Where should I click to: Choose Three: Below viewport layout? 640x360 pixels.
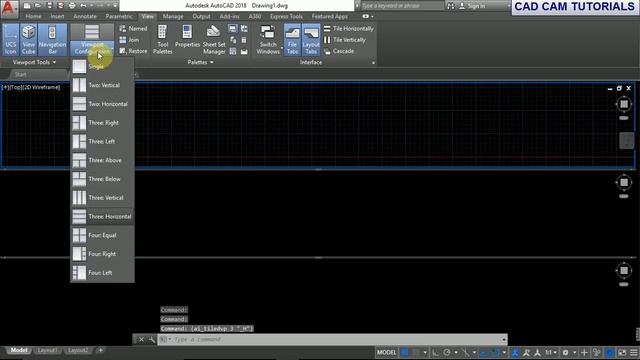[x=102, y=179]
